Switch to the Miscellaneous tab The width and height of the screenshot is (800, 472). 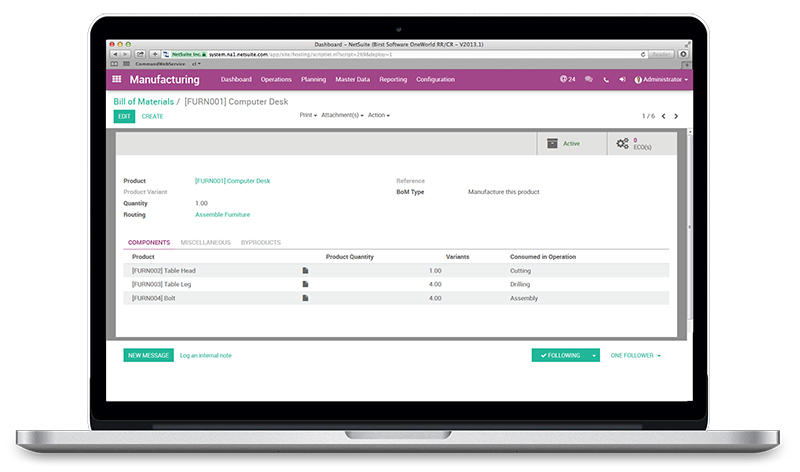(x=205, y=242)
